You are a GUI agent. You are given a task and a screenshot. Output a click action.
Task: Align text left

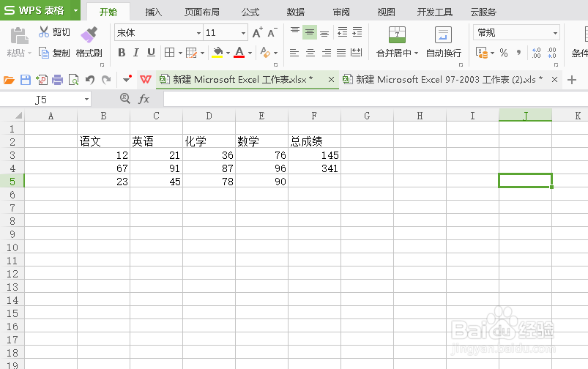click(294, 53)
